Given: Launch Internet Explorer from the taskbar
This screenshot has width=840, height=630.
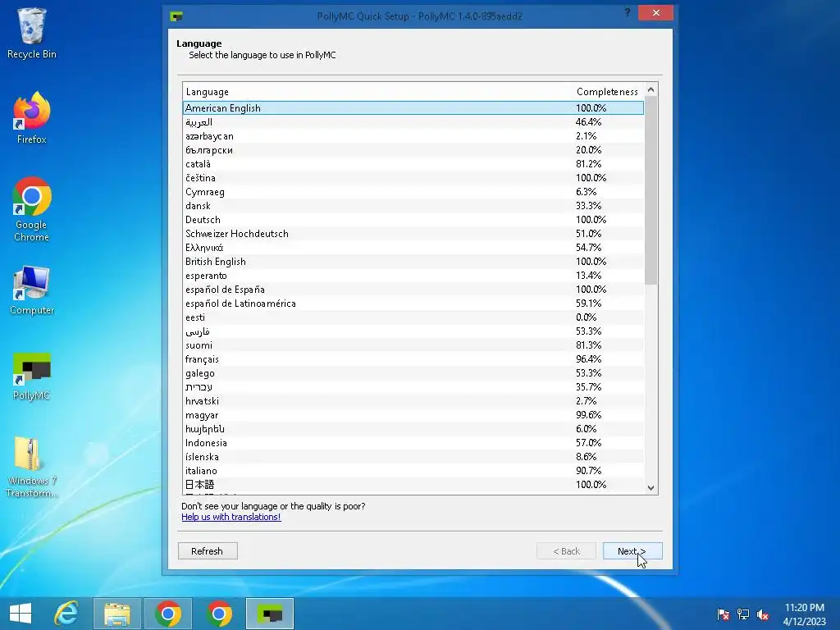Looking at the screenshot, I should coord(66,614).
